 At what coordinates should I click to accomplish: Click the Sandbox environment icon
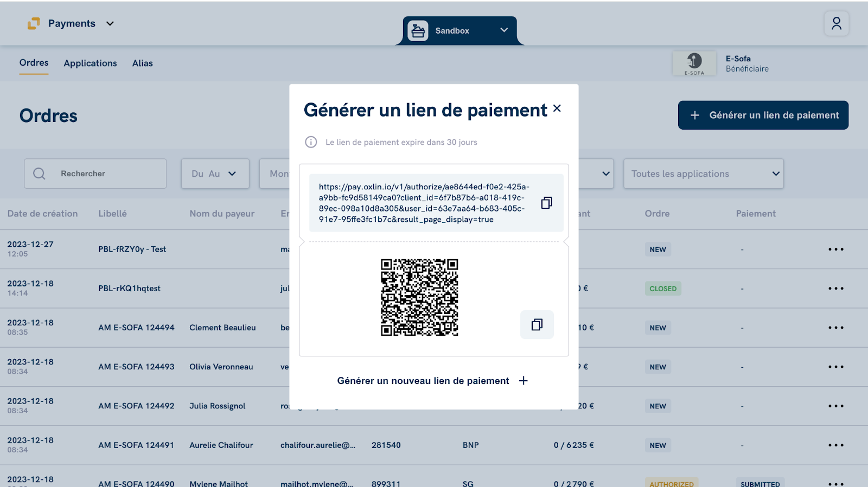pyautogui.click(x=418, y=31)
